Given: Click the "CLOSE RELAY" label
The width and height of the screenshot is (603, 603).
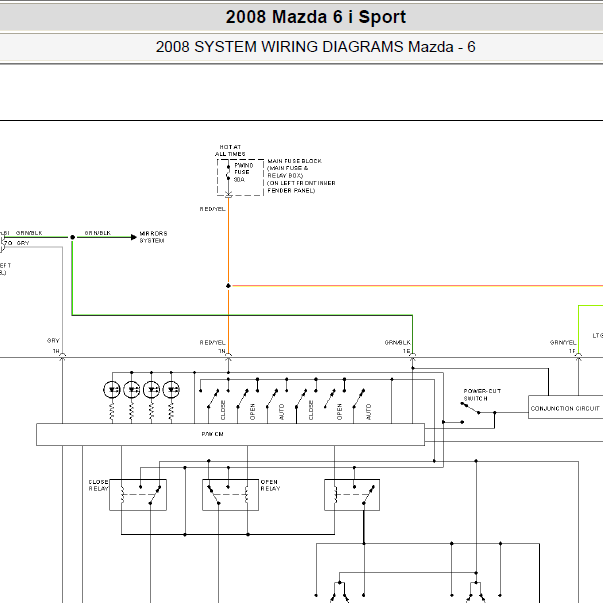Looking at the screenshot, I should [x=98, y=485].
